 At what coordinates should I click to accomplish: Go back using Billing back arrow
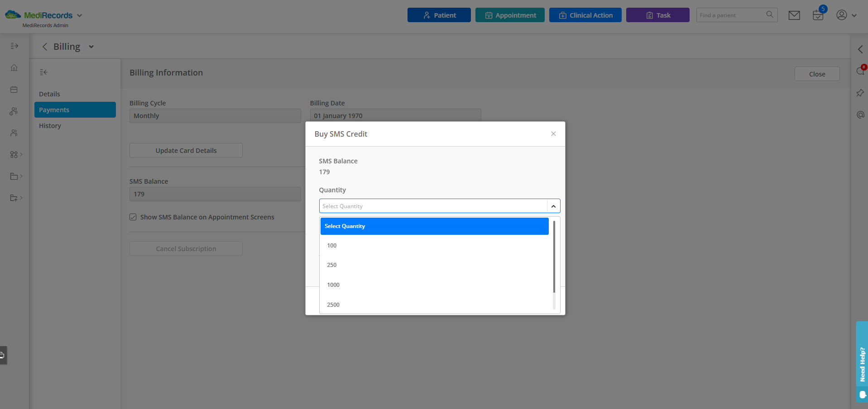(x=45, y=47)
